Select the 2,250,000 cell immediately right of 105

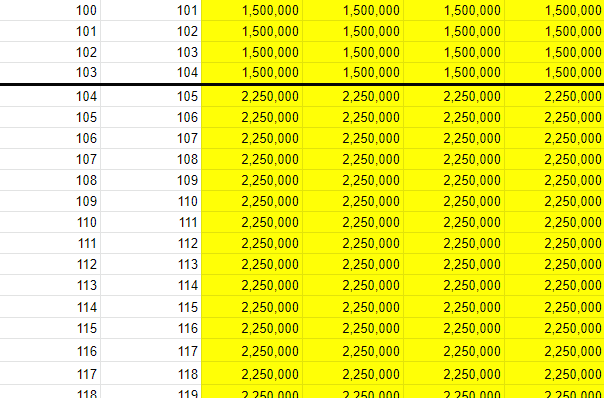(252, 96)
